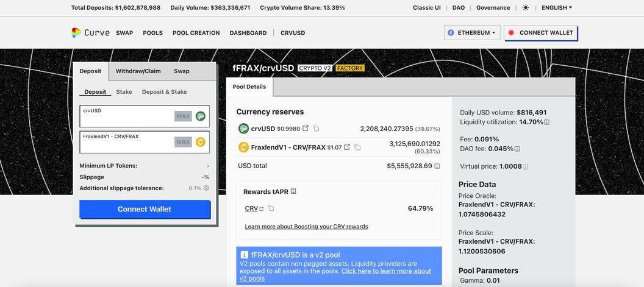This screenshot has height=287, width=644.
Task: Click Liquidity utilization info icon
Action: (x=547, y=122)
